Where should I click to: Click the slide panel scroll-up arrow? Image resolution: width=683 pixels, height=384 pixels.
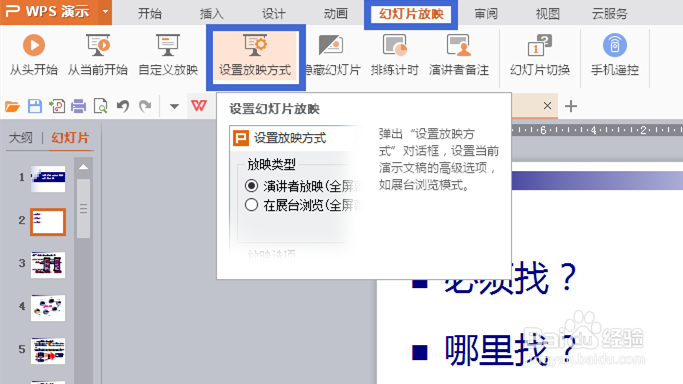(84, 167)
